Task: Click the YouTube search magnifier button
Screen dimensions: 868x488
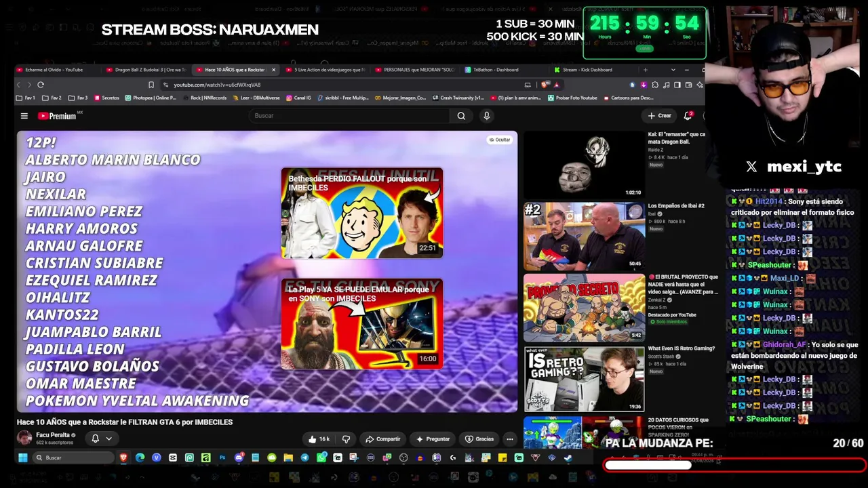Action: click(461, 116)
